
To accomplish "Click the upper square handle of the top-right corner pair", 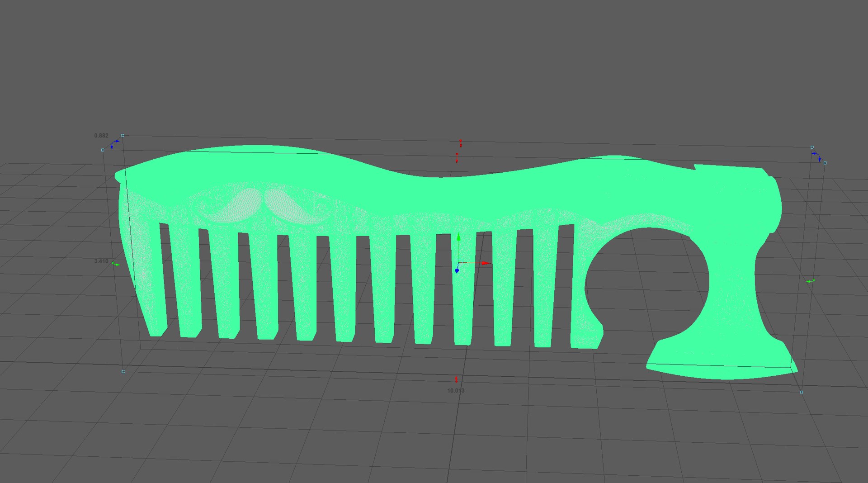I will click(x=812, y=147).
